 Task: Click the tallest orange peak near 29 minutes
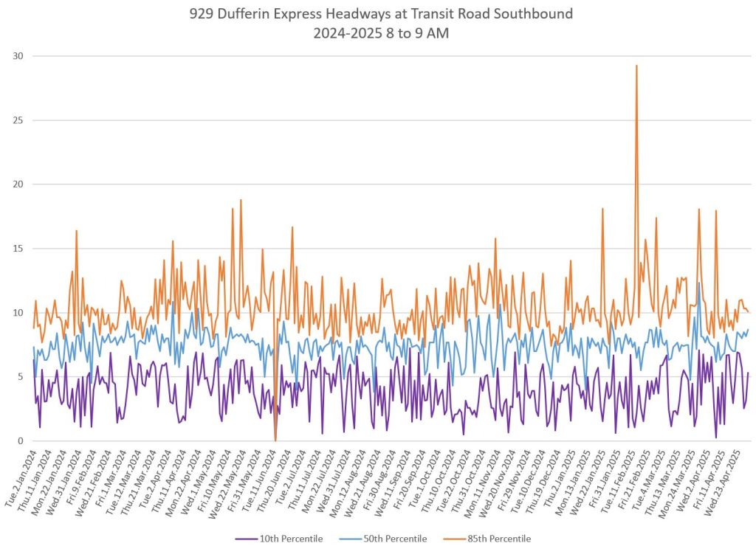(x=636, y=66)
